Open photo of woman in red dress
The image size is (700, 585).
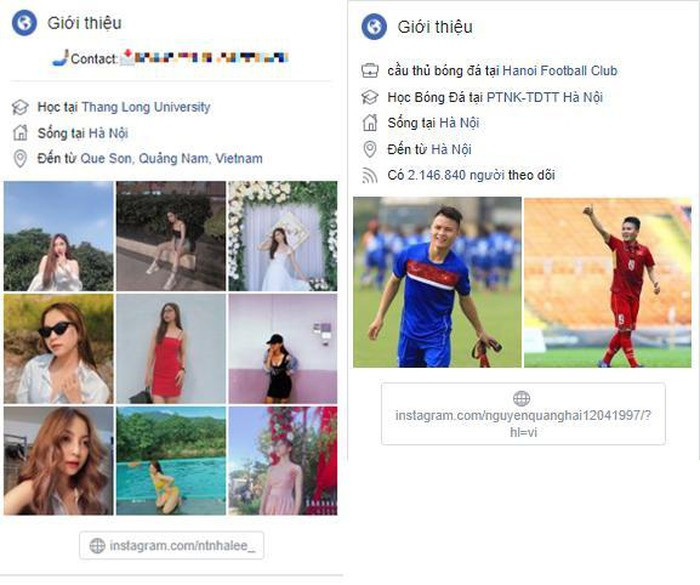(x=171, y=349)
